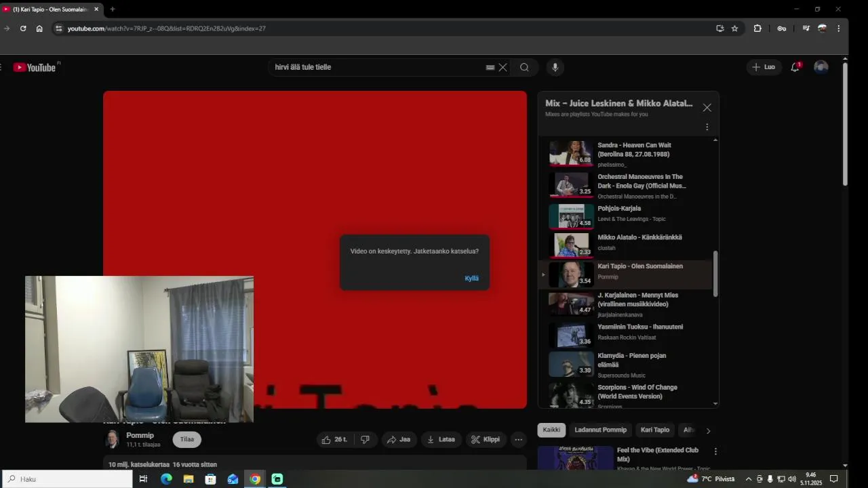This screenshot has width=868, height=488.
Task: Open volume control in system tray
Action: tap(792, 479)
